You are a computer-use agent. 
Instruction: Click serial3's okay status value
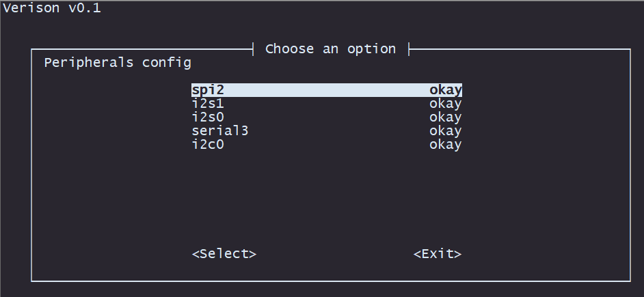coord(446,131)
